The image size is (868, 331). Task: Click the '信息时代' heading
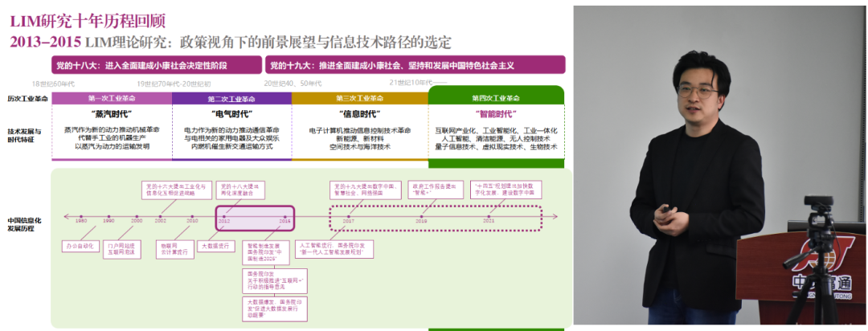tap(360, 114)
